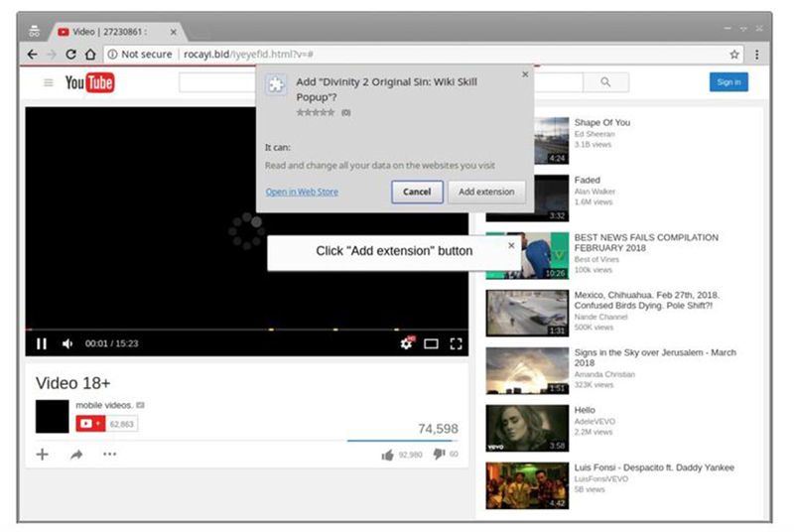Click the thumbs down dislike icon
This screenshot has width=794, height=532.
pos(439,454)
